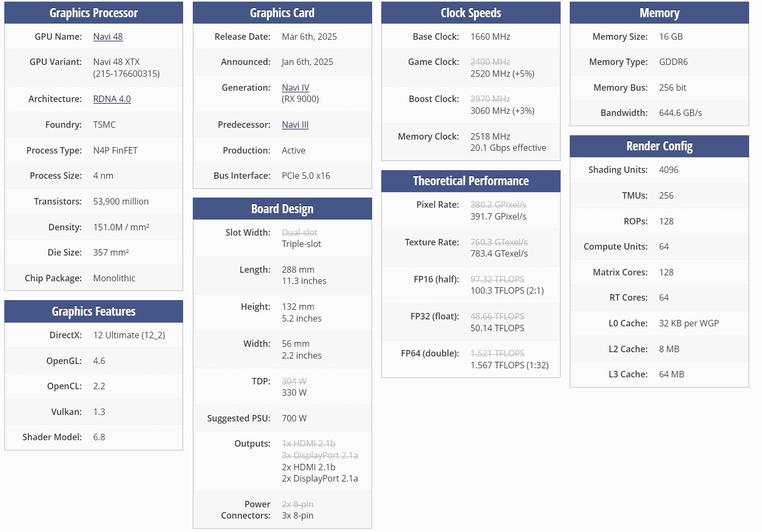Click the 12 Ultimate (12_2) DirectX value
Image resolution: width=762 pixels, height=532 pixels.
click(x=129, y=335)
